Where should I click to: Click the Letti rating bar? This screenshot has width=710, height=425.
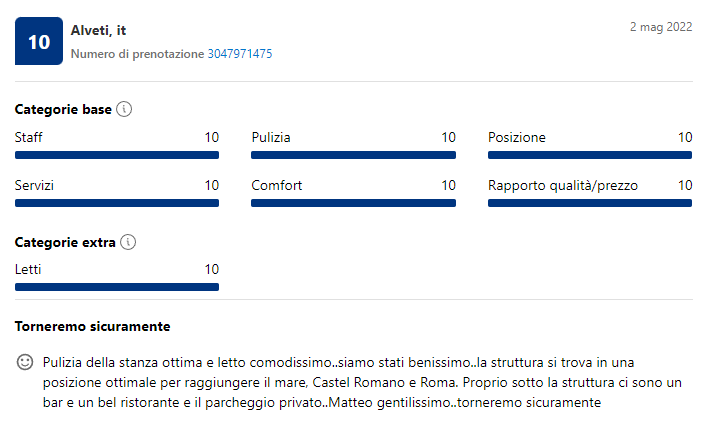tap(117, 287)
